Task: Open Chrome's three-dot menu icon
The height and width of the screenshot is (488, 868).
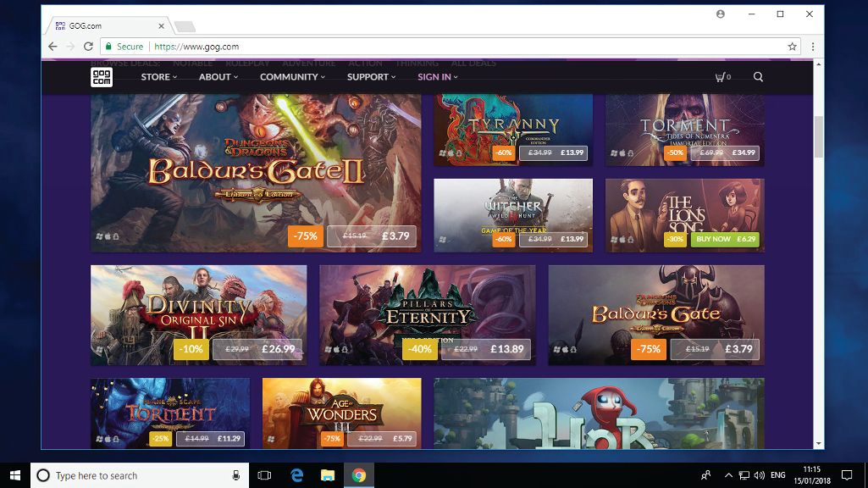Action: (x=811, y=47)
